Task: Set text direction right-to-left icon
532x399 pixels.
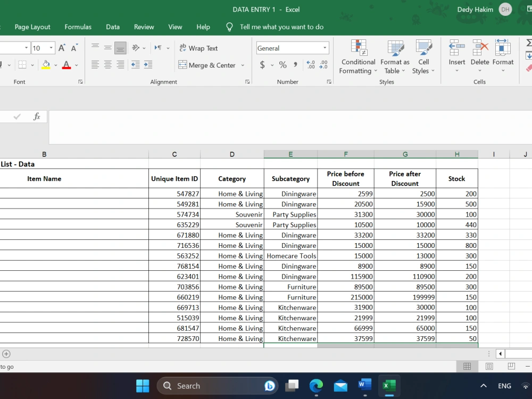Action: click(158, 48)
